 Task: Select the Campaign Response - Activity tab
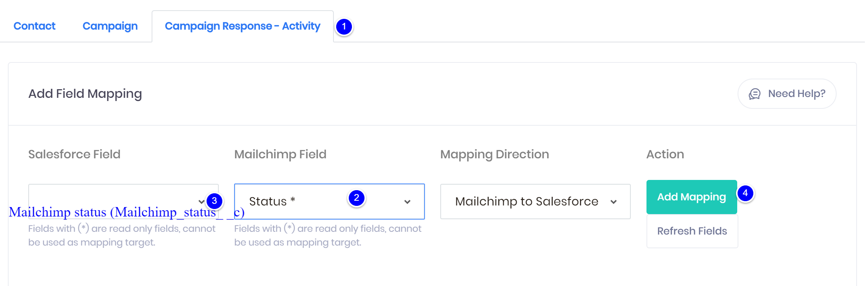(x=243, y=26)
